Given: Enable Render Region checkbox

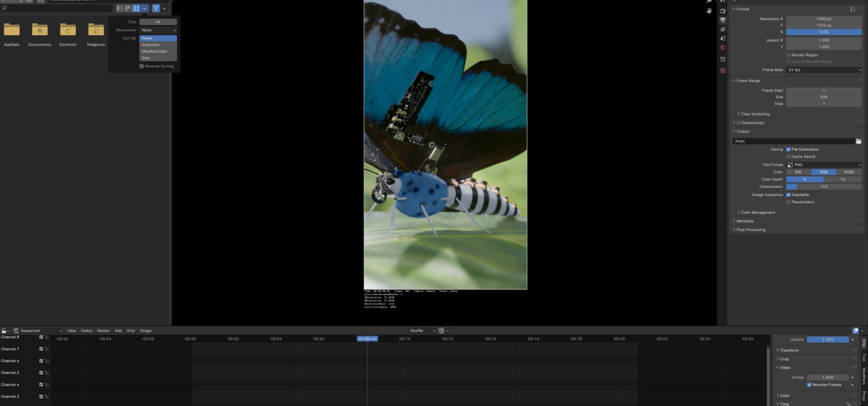Looking at the screenshot, I should pos(788,55).
